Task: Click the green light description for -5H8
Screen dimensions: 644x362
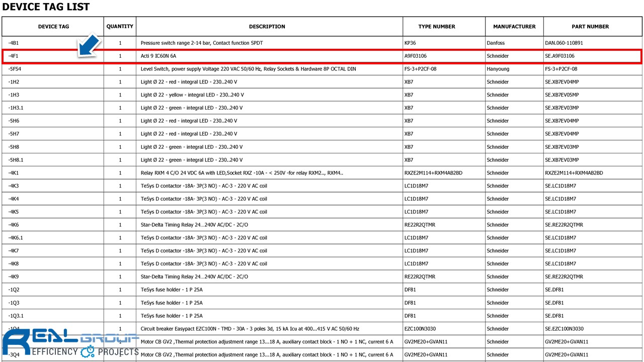Action: 192,147
